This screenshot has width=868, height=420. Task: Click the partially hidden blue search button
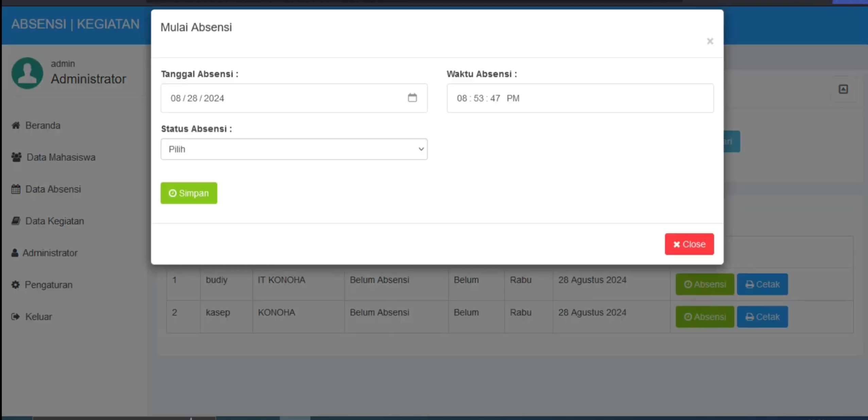click(731, 142)
